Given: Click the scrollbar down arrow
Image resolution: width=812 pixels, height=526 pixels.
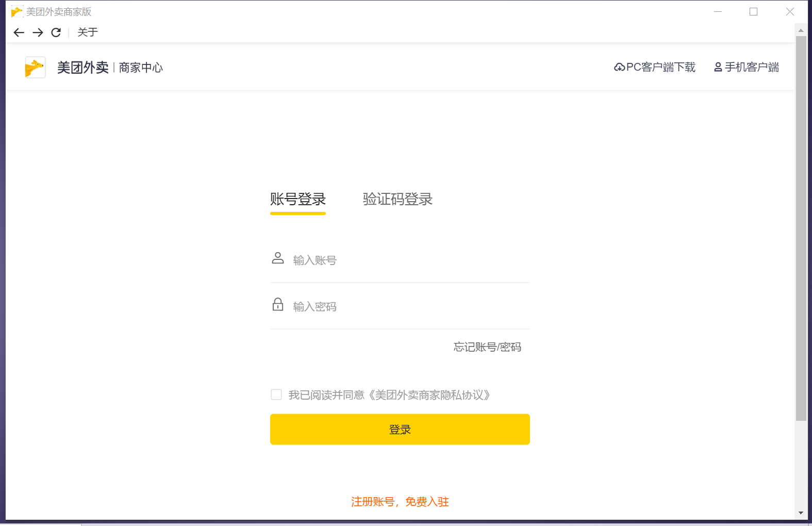Looking at the screenshot, I should [x=801, y=513].
